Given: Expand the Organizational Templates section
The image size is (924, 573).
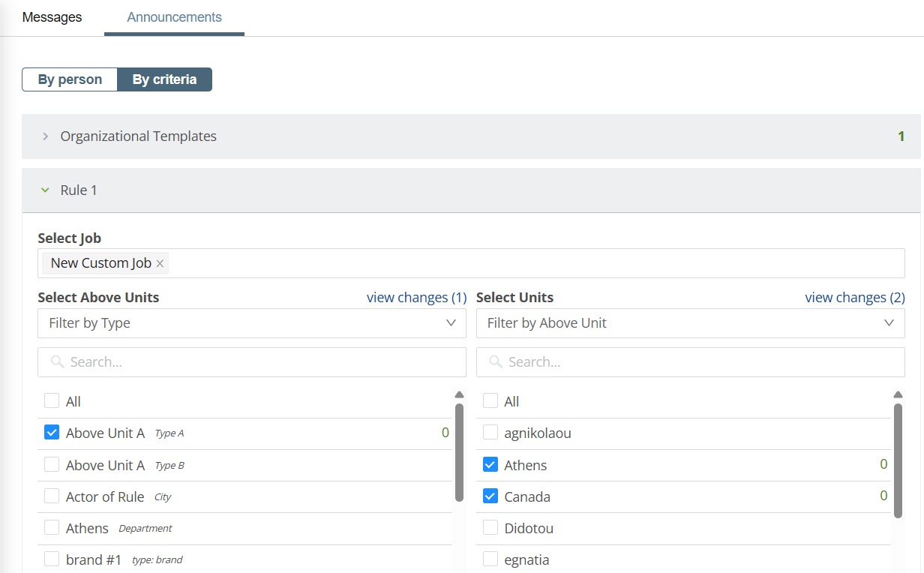Looking at the screenshot, I should click(46, 136).
